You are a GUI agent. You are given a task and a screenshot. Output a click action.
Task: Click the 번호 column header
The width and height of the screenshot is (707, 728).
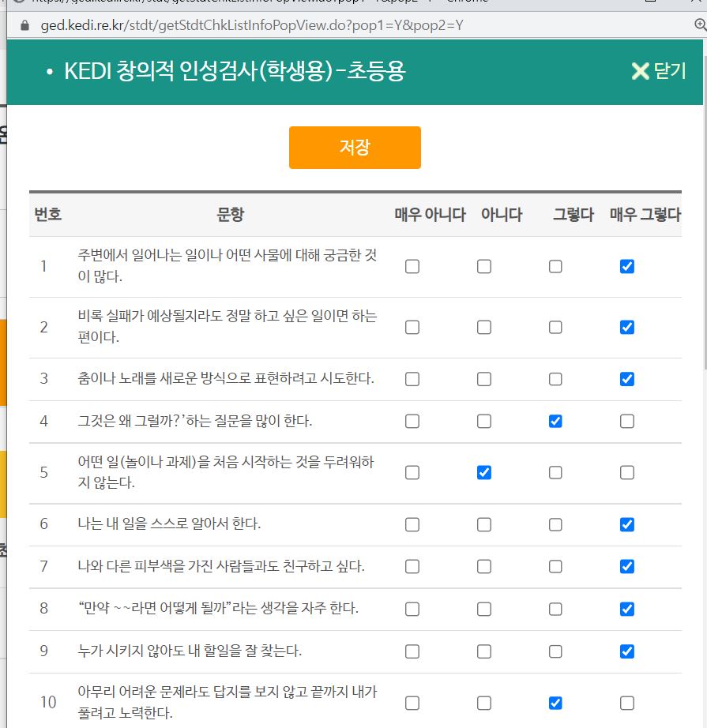[48, 215]
